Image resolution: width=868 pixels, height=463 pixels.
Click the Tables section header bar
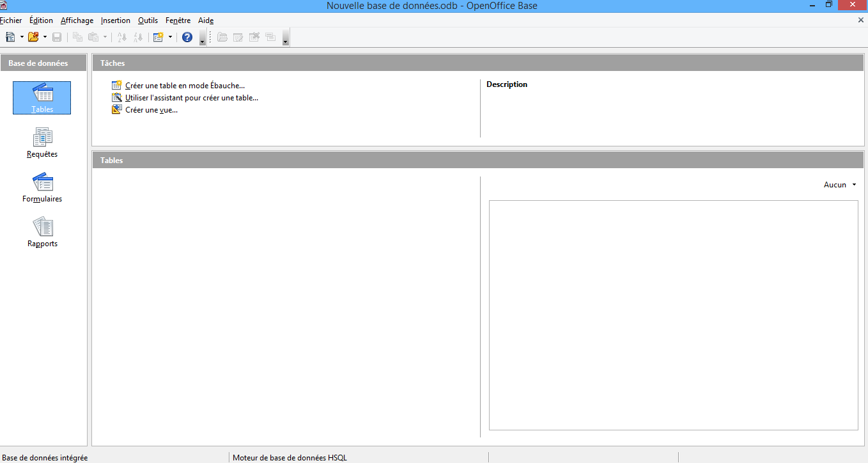coord(478,161)
